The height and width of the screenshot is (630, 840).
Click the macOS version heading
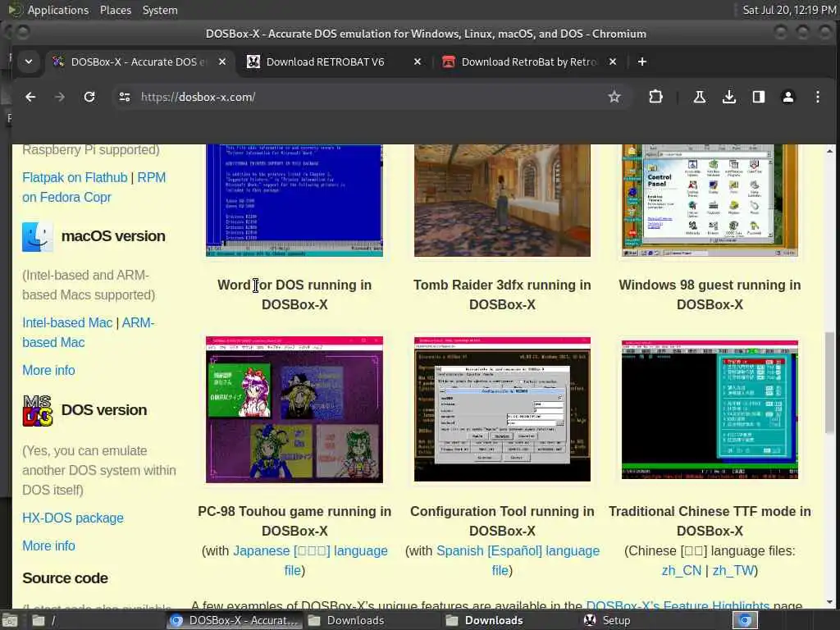(113, 236)
